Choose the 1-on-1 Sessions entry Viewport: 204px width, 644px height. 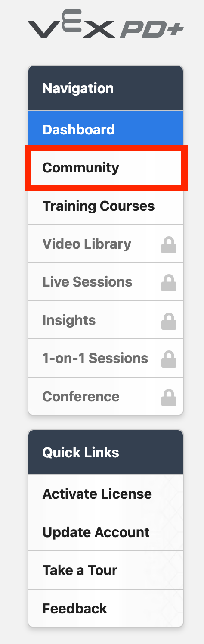(106, 358)
